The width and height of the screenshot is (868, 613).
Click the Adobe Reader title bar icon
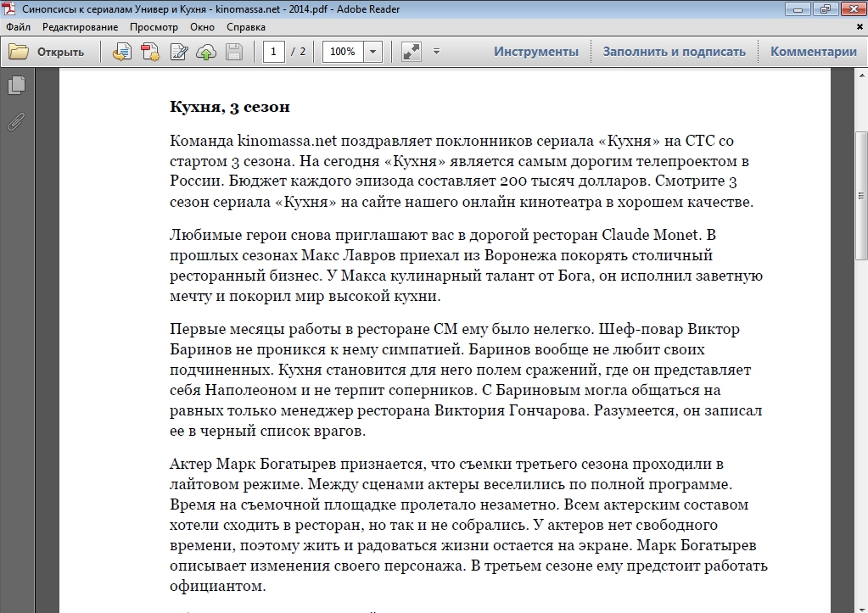click(x=9, y=8)
